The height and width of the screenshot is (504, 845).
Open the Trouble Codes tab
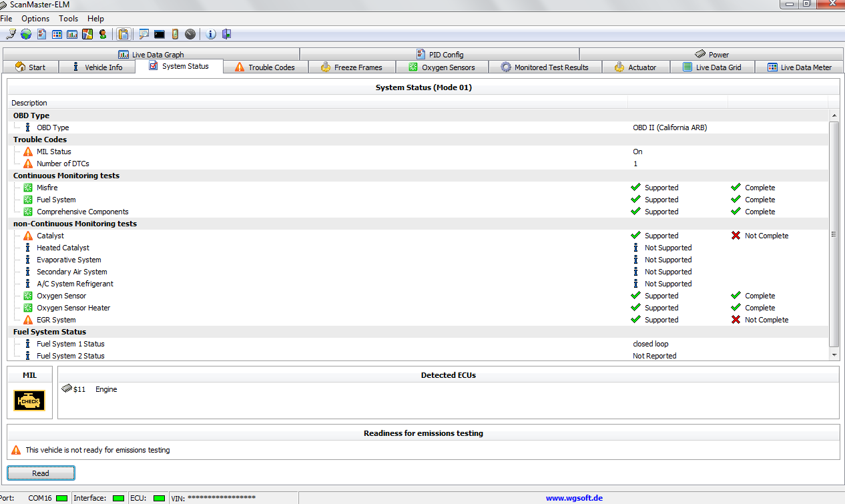[264, 67]
